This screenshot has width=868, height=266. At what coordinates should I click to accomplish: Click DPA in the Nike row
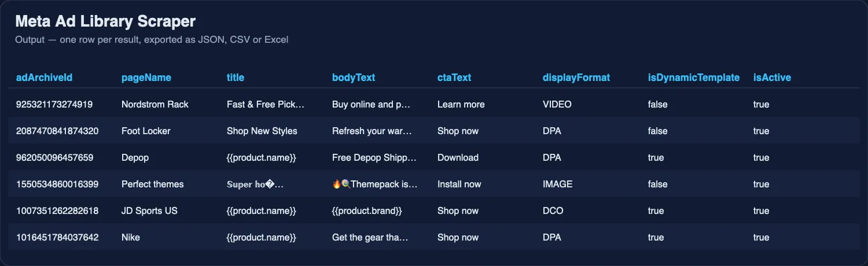pos(552,238)
